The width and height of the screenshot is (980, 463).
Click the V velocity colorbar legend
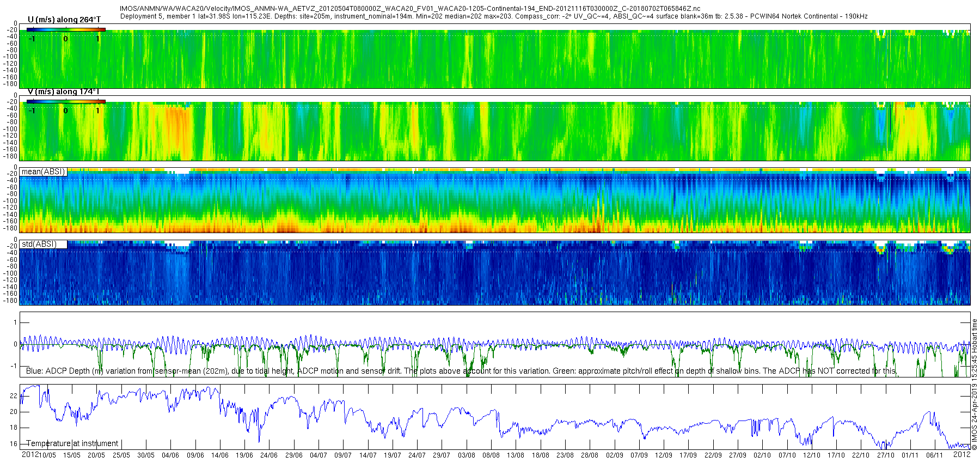pos(66,101)
